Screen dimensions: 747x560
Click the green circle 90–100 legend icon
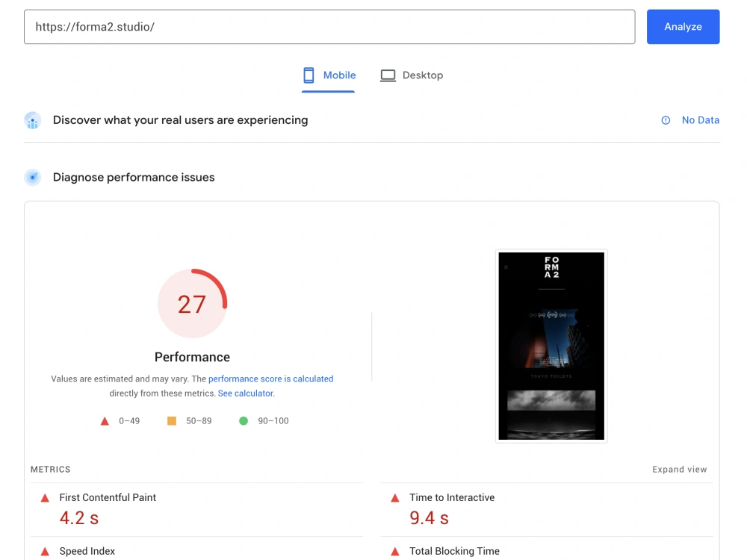click(x=244, y=421)
